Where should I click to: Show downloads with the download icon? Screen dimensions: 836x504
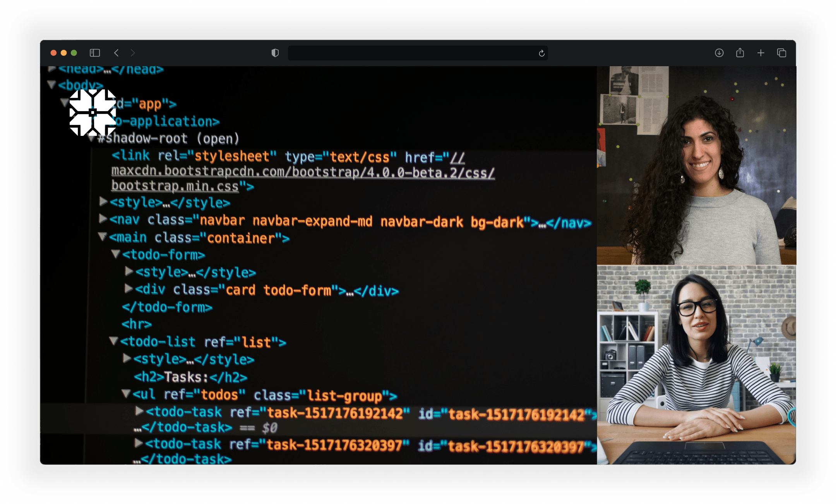pos(719,53)
